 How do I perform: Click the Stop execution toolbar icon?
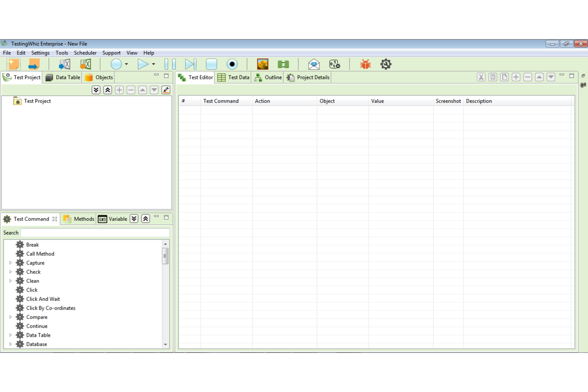coord(211,64)
